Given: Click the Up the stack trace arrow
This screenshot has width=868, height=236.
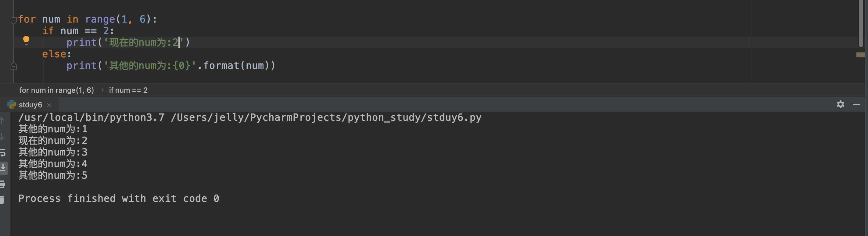Looking at the screenshot, I should (2, 120).
